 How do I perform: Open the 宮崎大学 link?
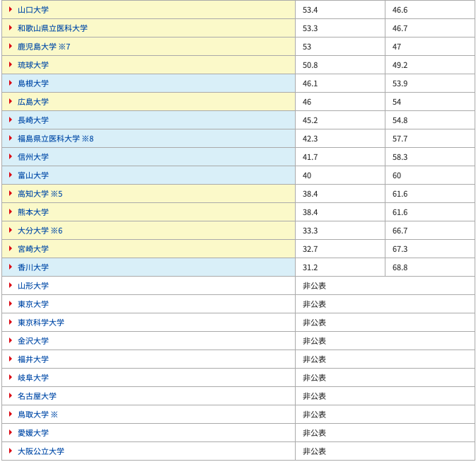click(33, 249)
